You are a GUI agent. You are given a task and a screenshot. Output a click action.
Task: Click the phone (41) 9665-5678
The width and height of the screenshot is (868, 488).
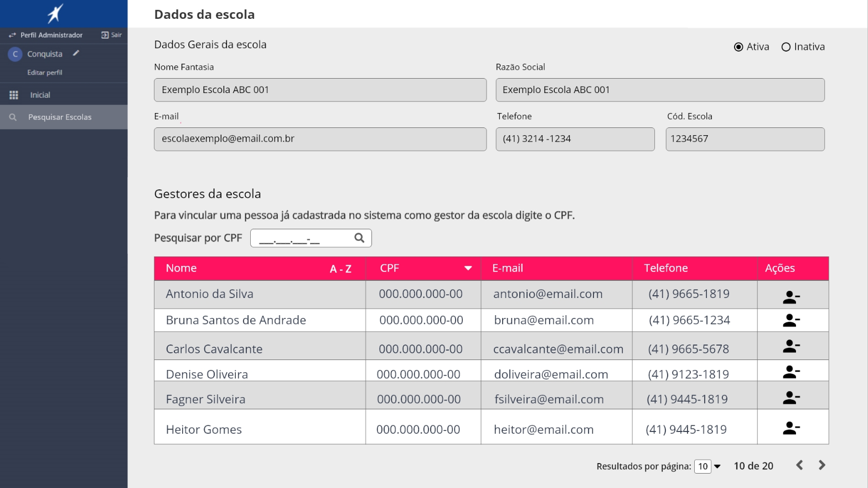tap(689, 349)
